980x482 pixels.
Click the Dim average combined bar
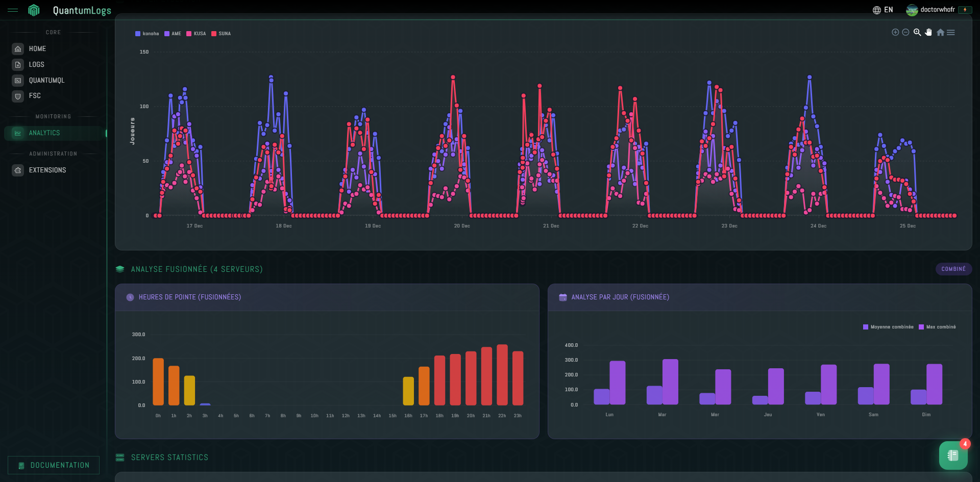(x=918, y=397)
